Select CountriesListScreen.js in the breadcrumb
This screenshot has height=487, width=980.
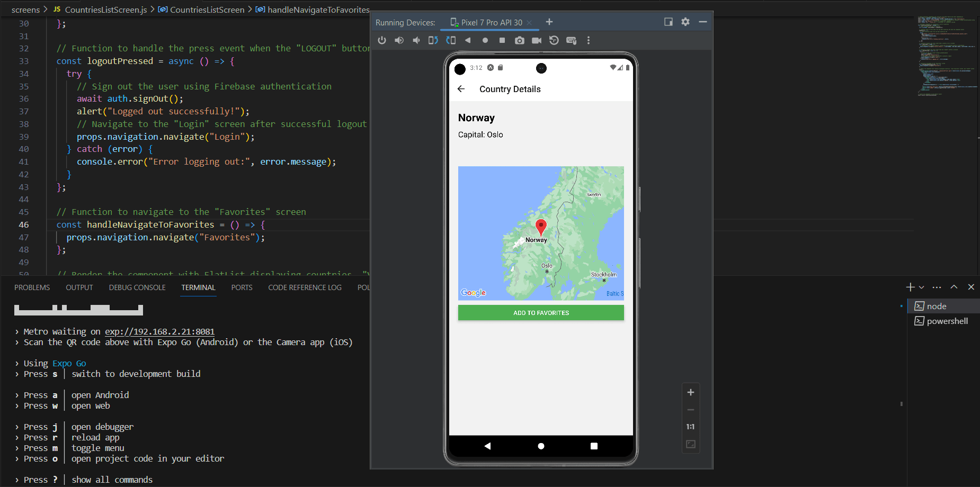tap(105, 10)
